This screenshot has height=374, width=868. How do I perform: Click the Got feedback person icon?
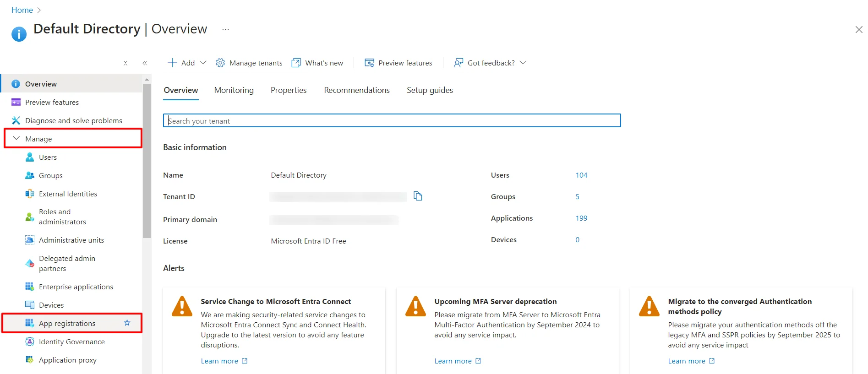tap(458, 63)
